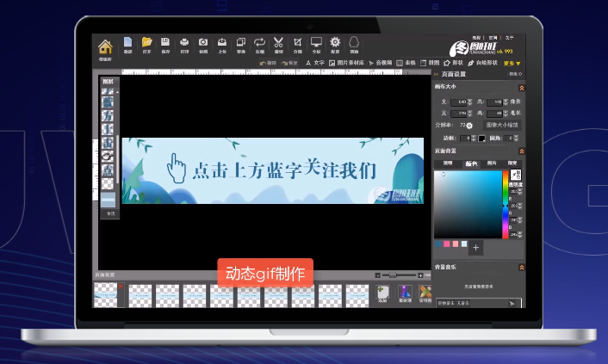Click the eyedropper color picker icon
Viewport: 608px width, 364px height.
click(516, 175)
